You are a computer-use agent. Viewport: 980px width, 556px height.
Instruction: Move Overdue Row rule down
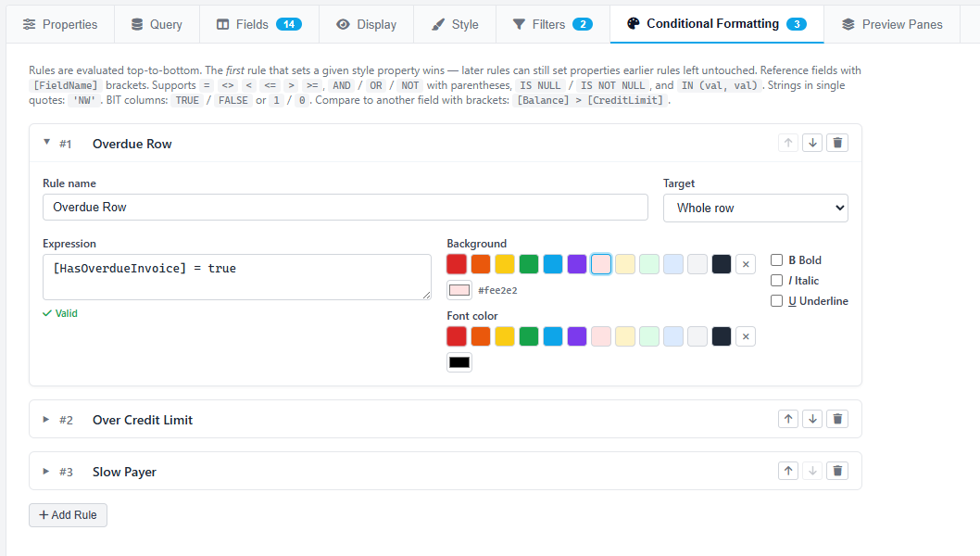click(812, 144)
